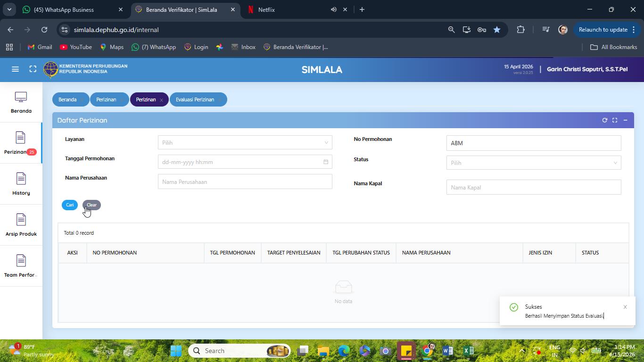Viewport: 644px width, 362px height.
Task: Close the active Perizinan tab
Action: click(x=161, y=100)
